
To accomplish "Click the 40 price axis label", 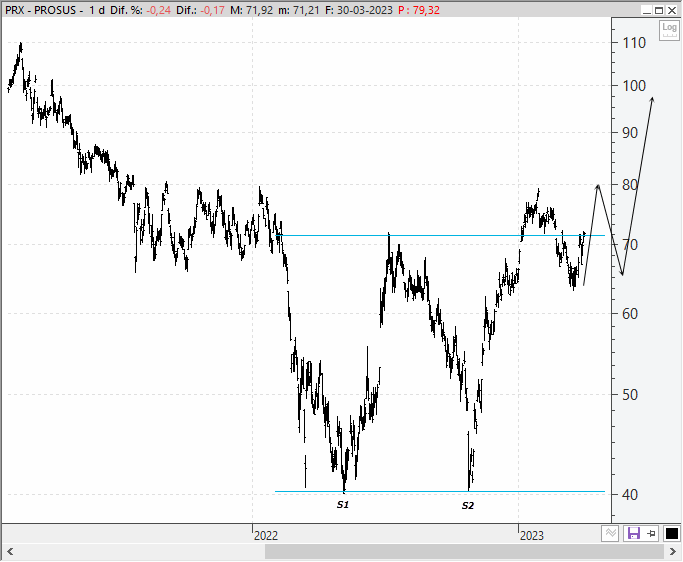I will [630, 495].
